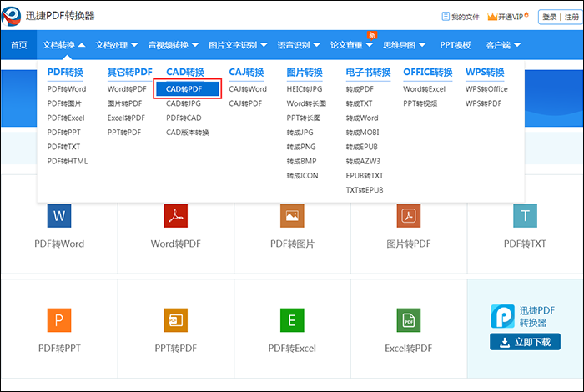Viewport: 584px width, 392px height.
Task: Open the PPT转长图 menu link
Action: (304, 118)
